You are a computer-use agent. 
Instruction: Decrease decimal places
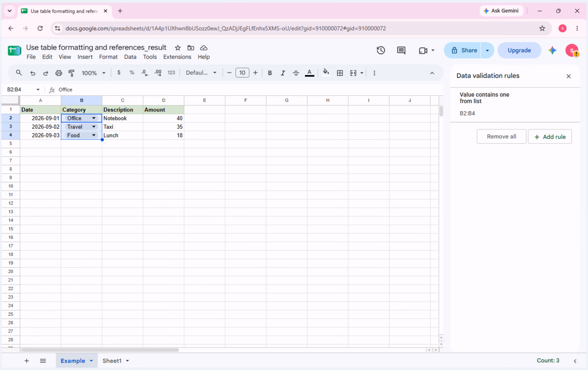pos(145,73)
